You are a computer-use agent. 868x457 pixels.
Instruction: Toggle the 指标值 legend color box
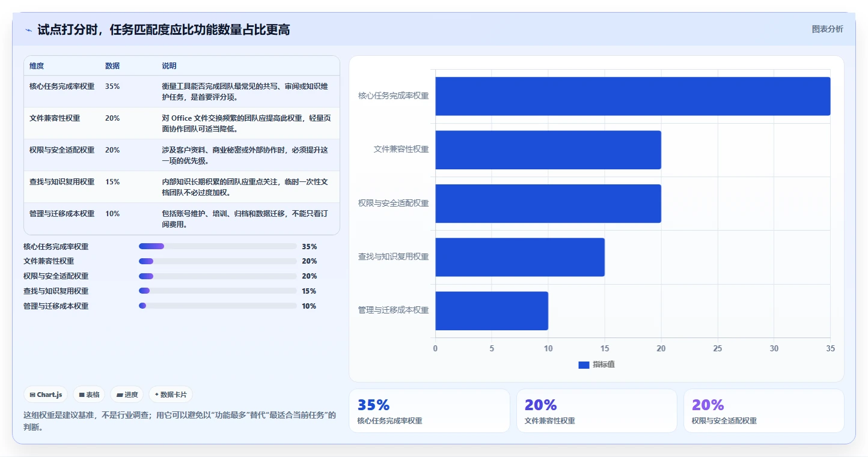click(x=584, y=365)
